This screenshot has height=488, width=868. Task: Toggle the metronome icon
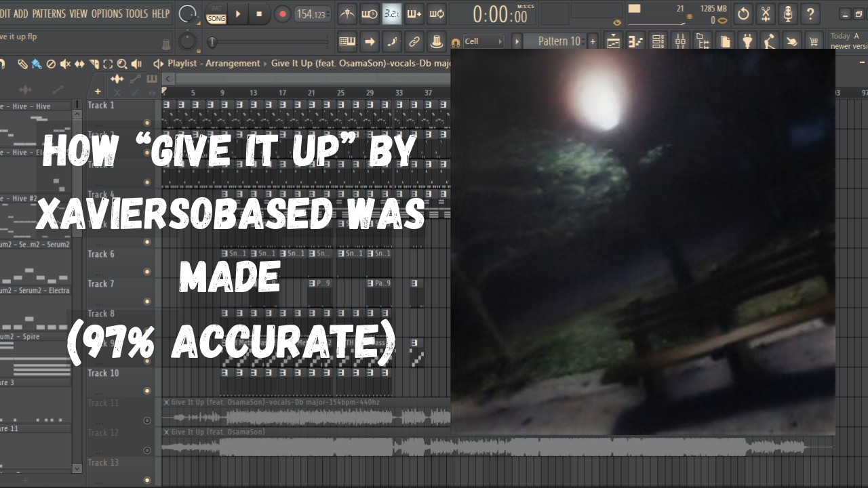tap(347, 14)
